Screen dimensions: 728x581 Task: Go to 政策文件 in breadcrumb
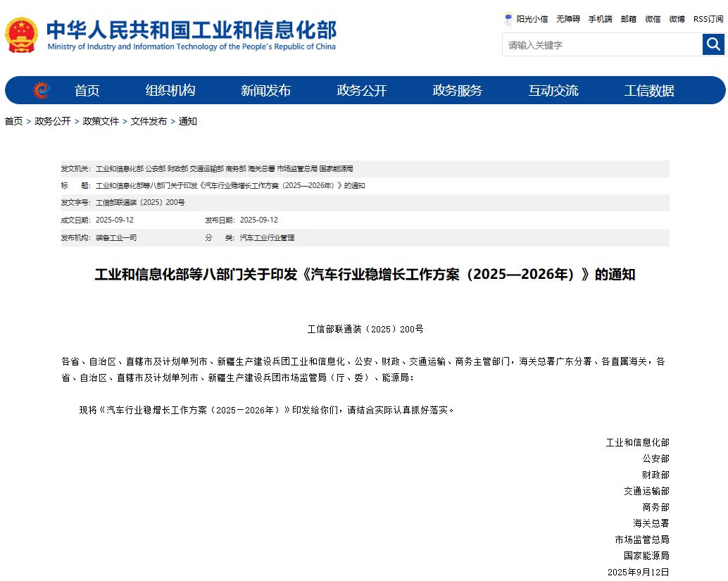(x=101, y=121)
